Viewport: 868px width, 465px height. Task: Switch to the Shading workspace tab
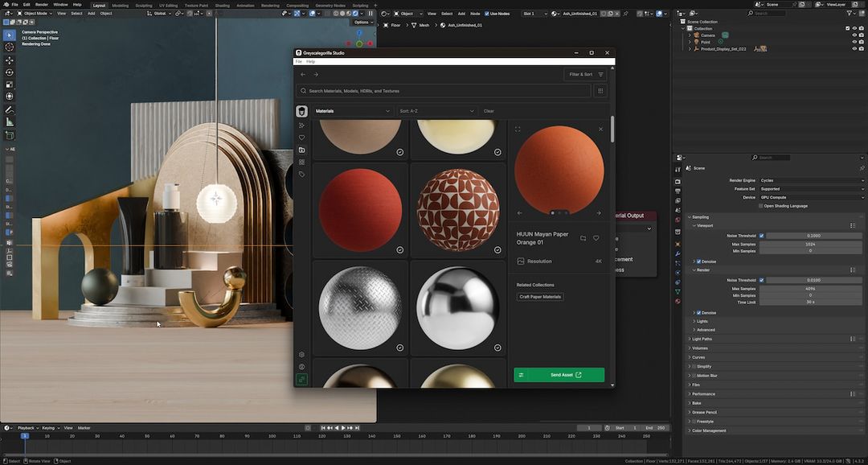pos(223,5)
